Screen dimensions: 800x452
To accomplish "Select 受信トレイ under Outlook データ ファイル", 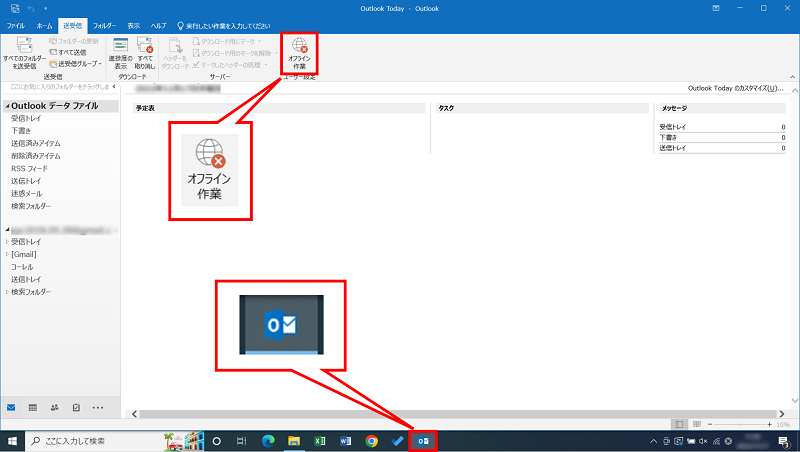I will click(26, 118).
